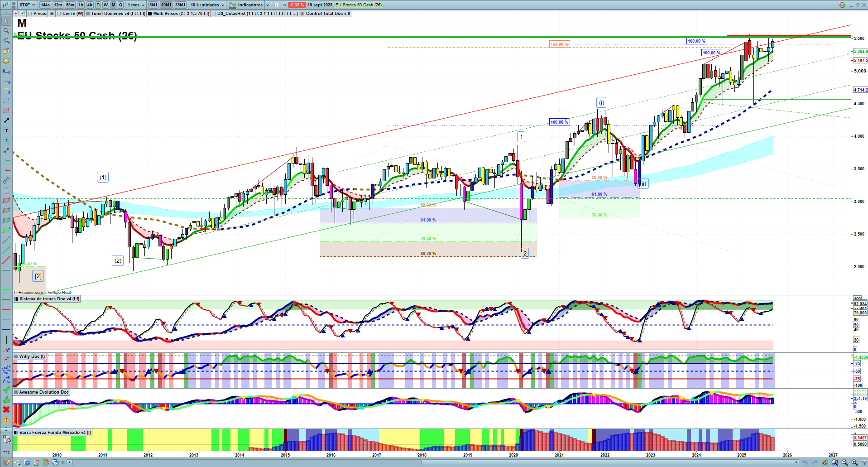Pick the red filled rectangle tool
The image size is (868, 467).
click(6, 111)
